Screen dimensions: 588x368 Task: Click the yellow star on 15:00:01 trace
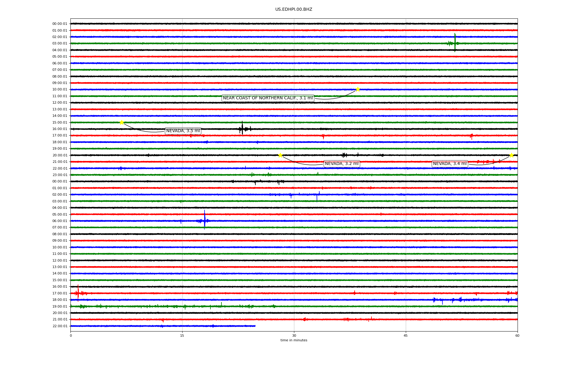122,122
